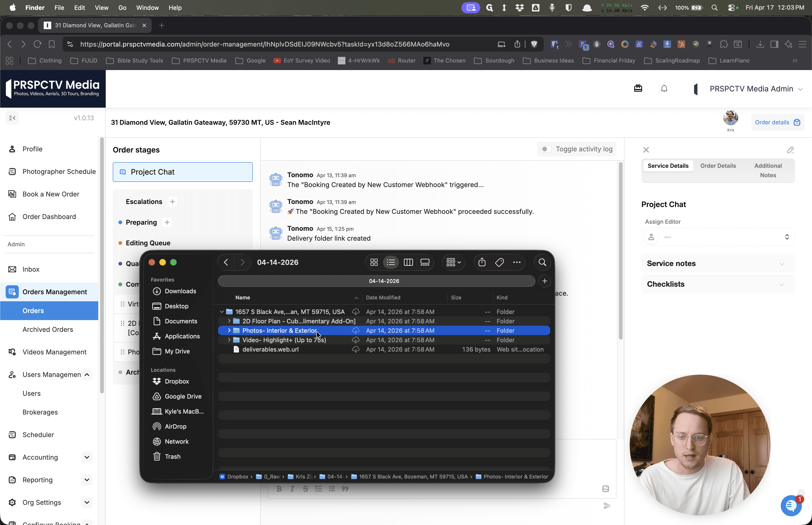812x525 pixels.
Task: Collapse the 1657 S Black Ave folder
Action: coord(222,312)
